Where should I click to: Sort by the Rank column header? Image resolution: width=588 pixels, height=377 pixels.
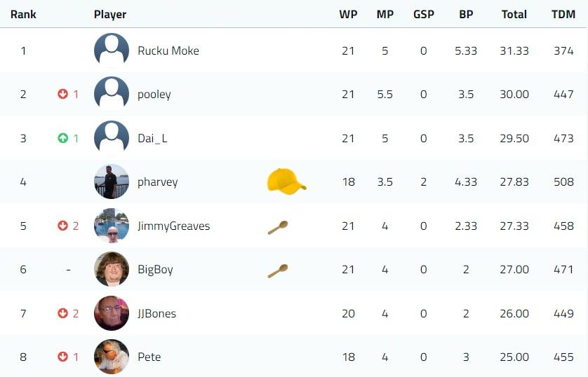coord(23,14)
